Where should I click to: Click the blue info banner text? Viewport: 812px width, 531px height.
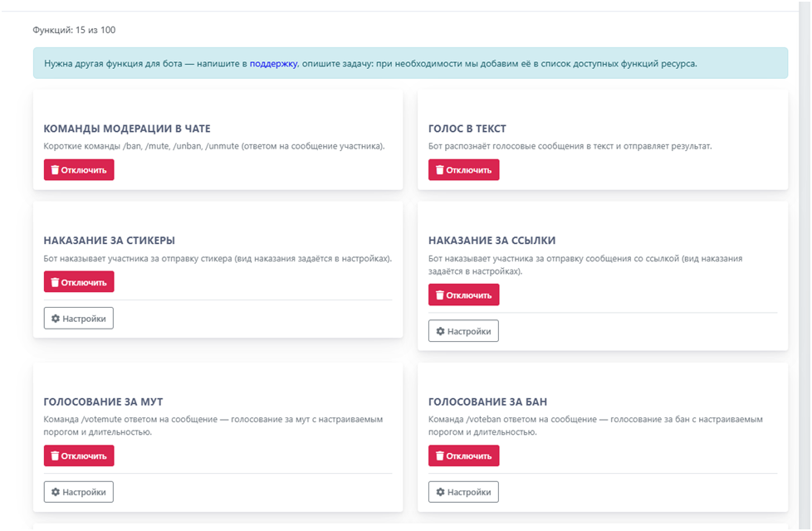click(x=370, y=64)
